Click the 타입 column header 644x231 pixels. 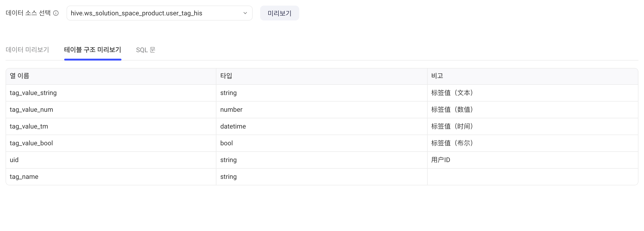click(322, 76)
